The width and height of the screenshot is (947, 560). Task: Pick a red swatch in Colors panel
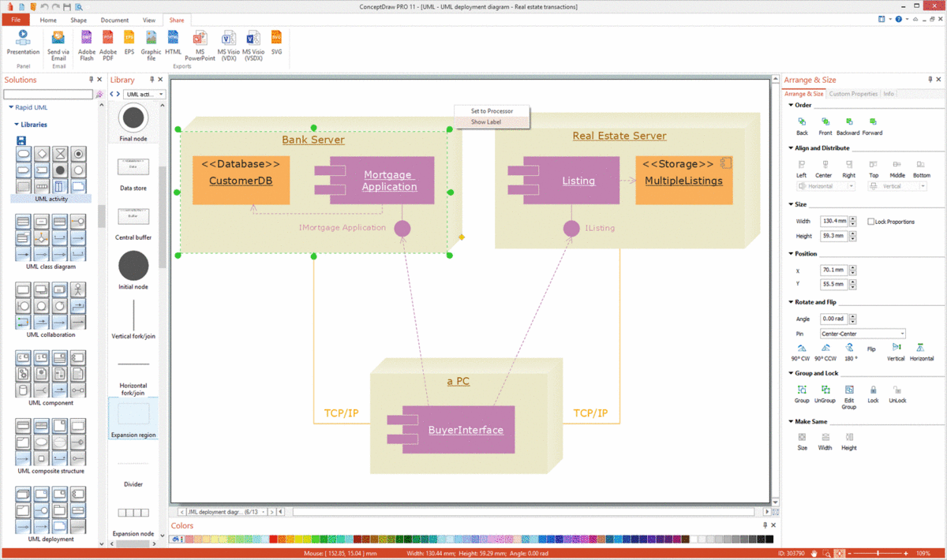point(274,539)
